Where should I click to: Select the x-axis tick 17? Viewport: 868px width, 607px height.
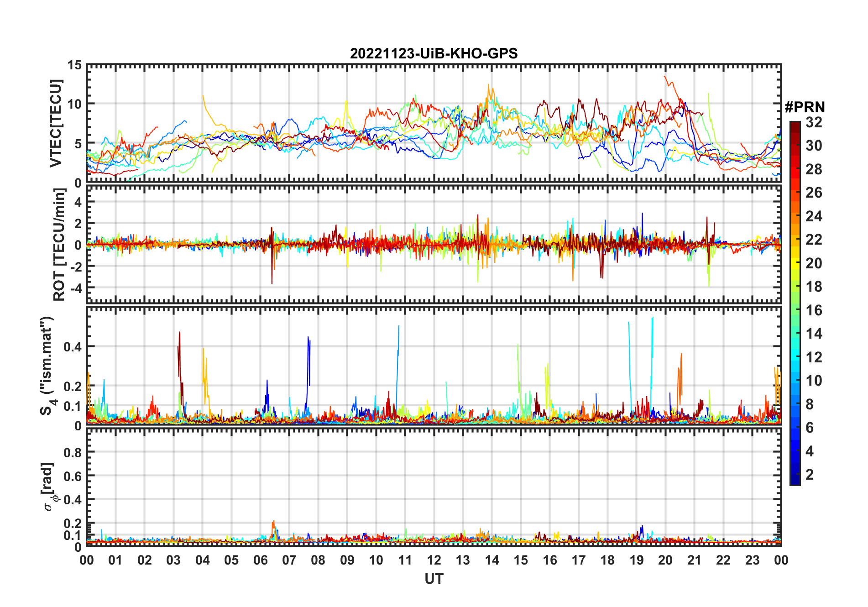(579, 560)
